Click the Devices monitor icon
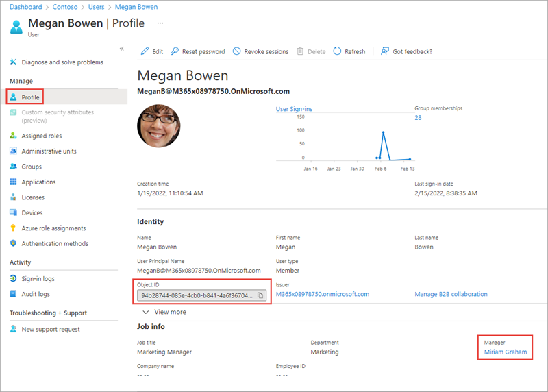The height and width of the screenshot is (392, 548). click(13, 212)
